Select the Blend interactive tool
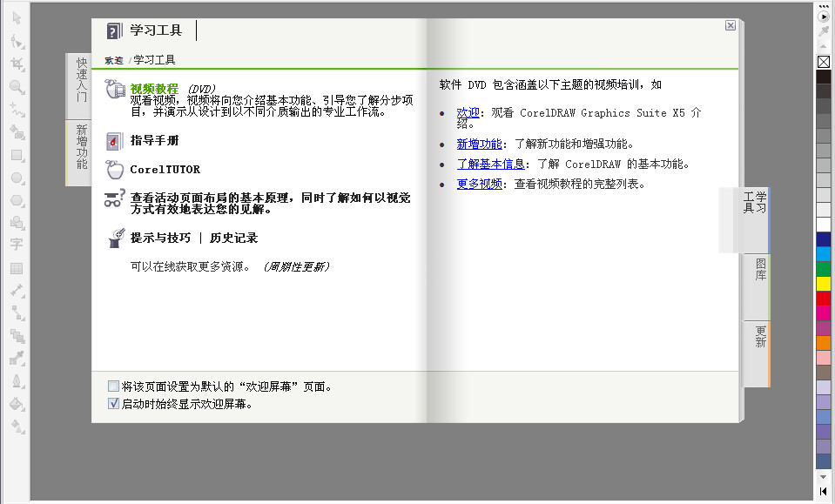This screenshot has width=835, height=504. (17, 336)
